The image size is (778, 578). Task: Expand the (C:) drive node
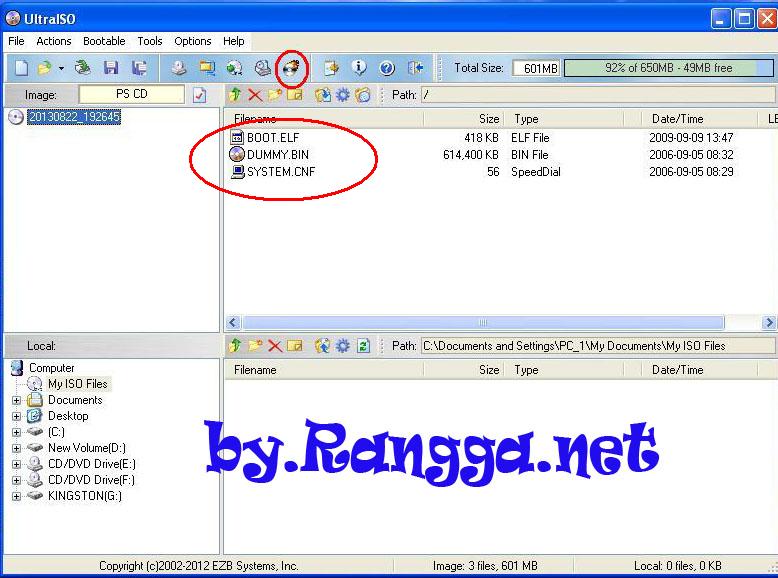pos(16,432)
